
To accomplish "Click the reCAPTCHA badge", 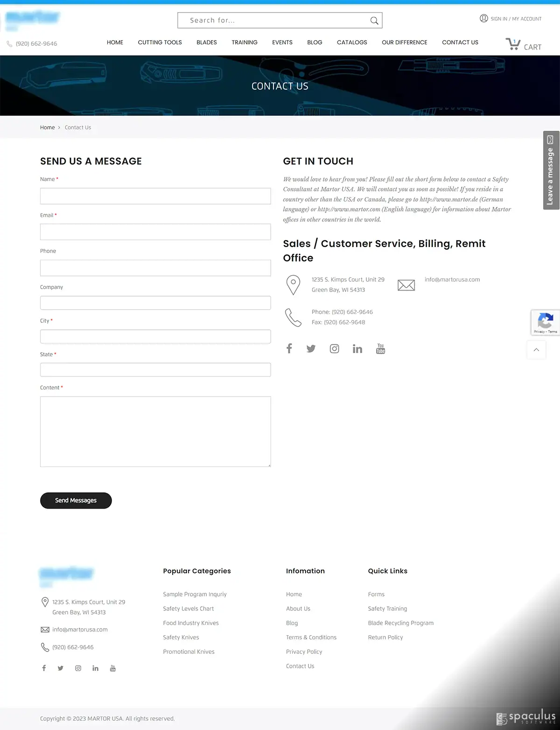I will point(545,322).
